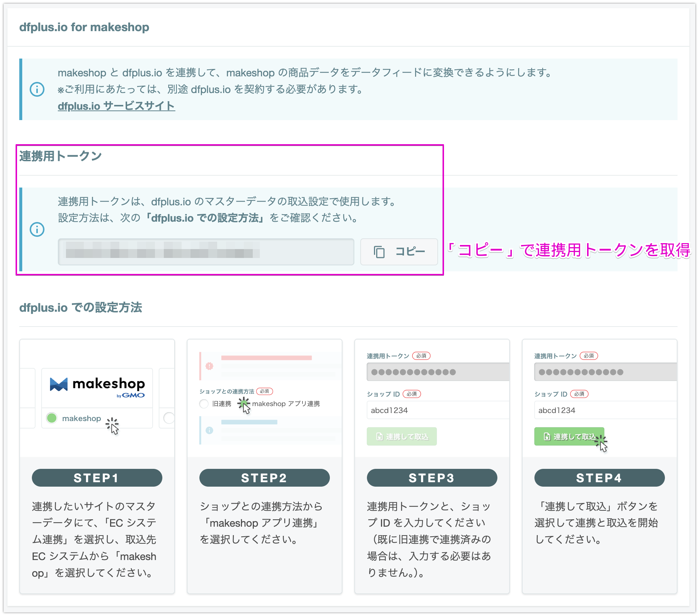Viewport: 699px width, 616px height.
Task: Click the STEP1 label badge
Action: [x=97, y=478]
